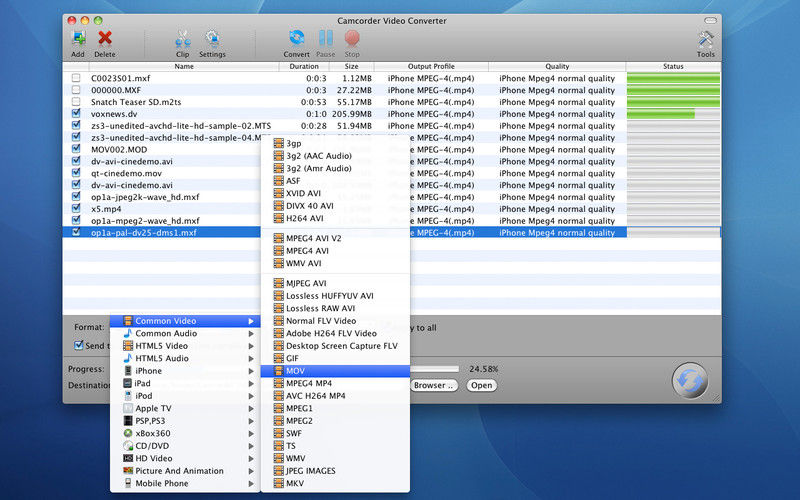Viewport: 800px width, 500px height.
Task: Check the box for 000000.MXF
Action: click(x=76, y=90)
